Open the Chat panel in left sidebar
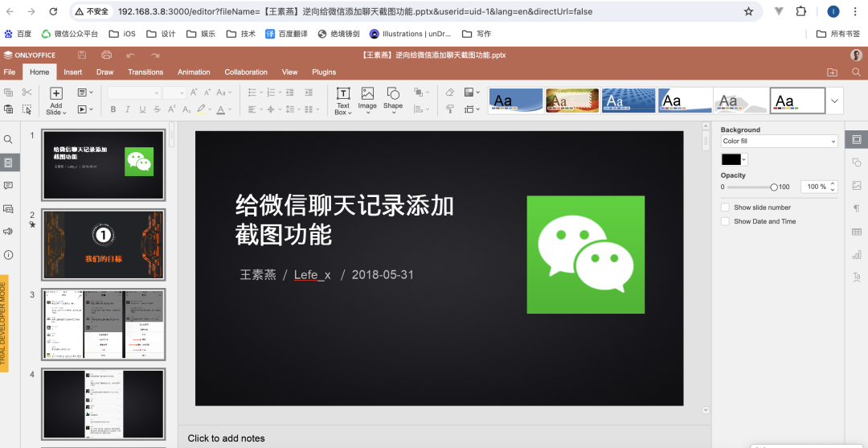 pyautogui.click(x=8, y=209)
